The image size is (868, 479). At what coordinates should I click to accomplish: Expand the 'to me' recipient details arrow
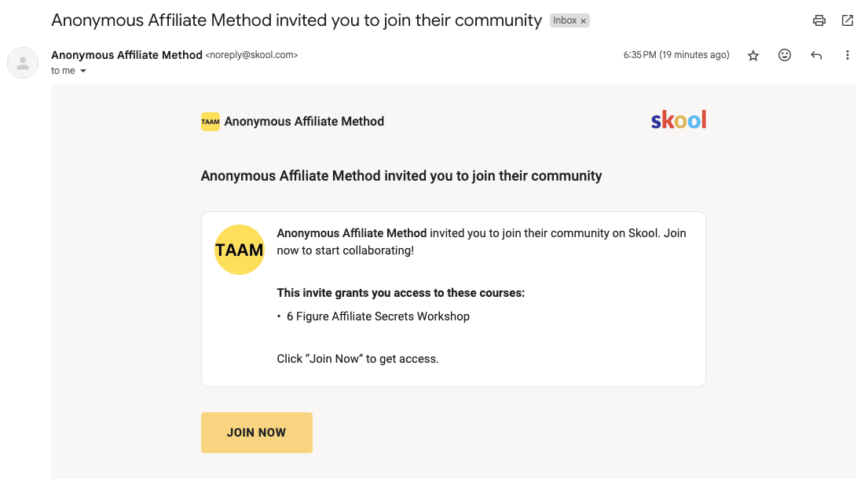83,71
